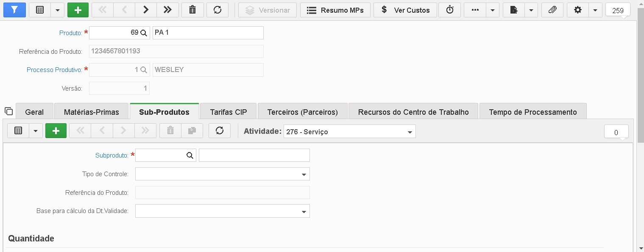Image resolution: width=644 pixels, height=252 pixels.
Task: Click the stopwatch timer icon
Action: click(450, 10)
